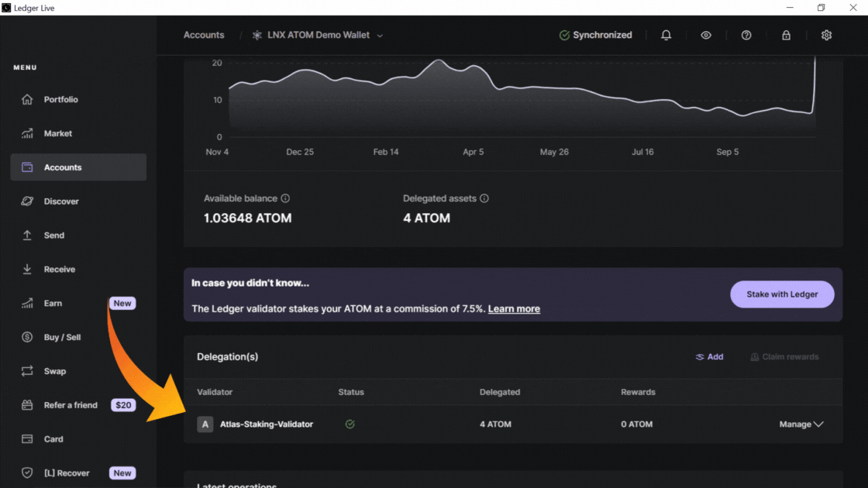The width and height of the screenshot is (868, 488).
Task: Click the Delegated assets info icon
Action: (x=484, y=199)
